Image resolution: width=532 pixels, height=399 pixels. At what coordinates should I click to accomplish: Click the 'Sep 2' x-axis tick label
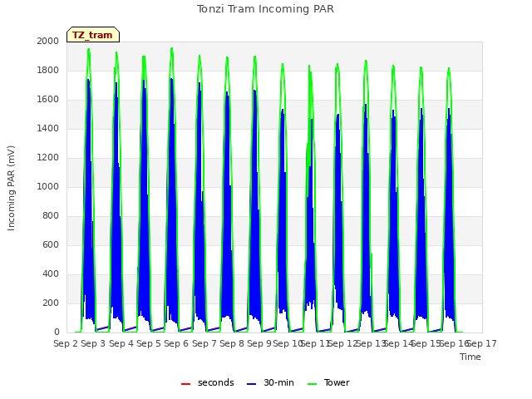tap(66, 343)
